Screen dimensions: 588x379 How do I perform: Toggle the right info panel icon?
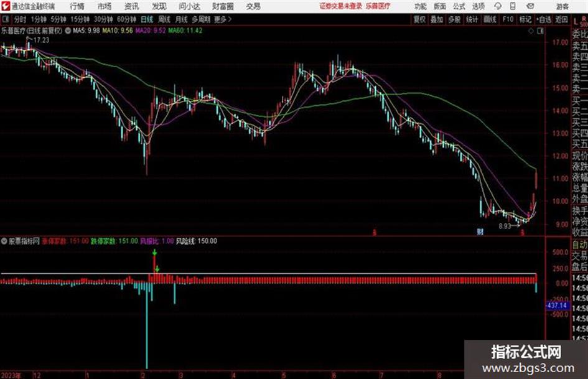click(540, 31)
